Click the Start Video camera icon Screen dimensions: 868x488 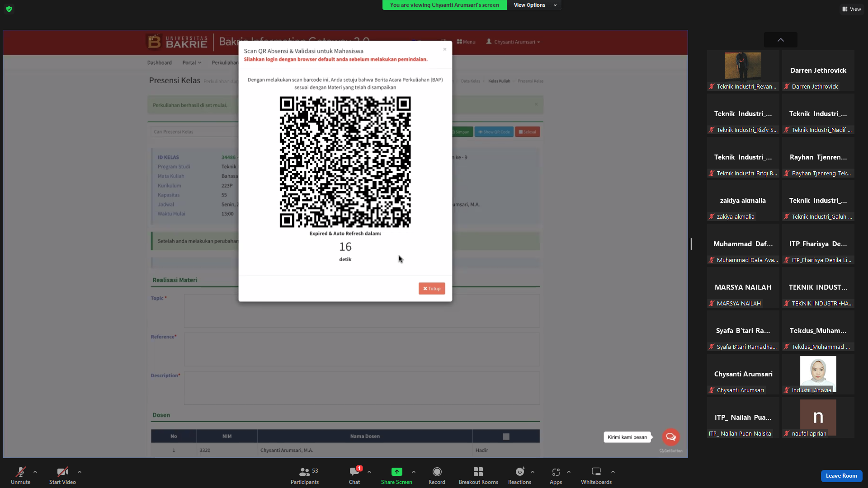62,472
